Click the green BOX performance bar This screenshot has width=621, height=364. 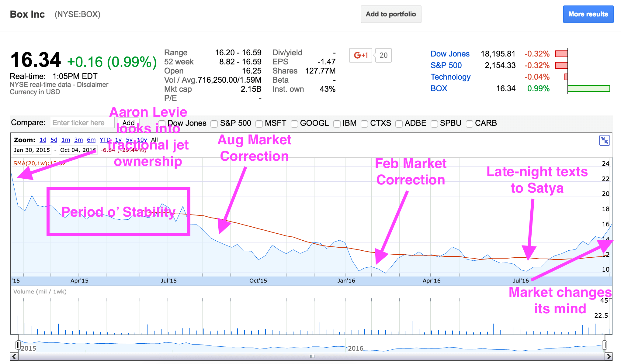(589, 88)
